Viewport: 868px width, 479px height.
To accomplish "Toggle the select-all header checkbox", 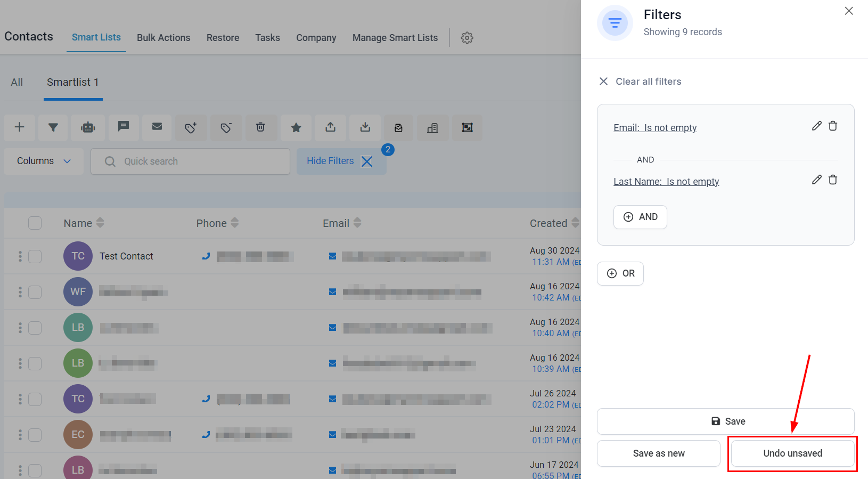I will coord(35,223).
